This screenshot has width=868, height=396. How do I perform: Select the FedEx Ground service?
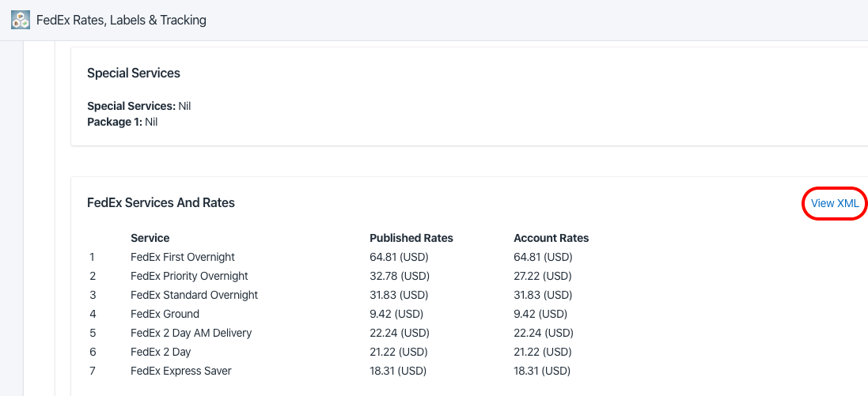point(165,314)
